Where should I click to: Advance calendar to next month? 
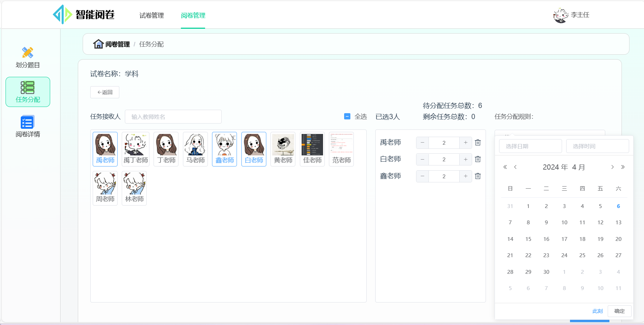(x=612, y=167)
